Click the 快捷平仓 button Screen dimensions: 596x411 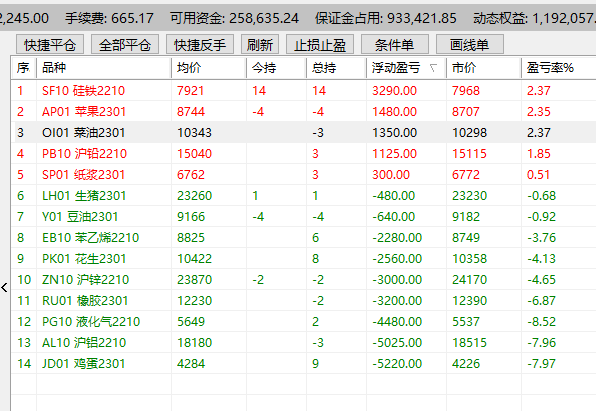coord(50,44)
